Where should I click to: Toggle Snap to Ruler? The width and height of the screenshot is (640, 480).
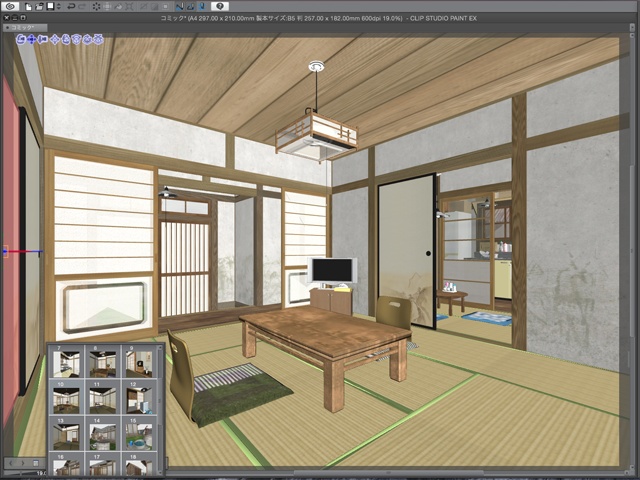[180, 6]
